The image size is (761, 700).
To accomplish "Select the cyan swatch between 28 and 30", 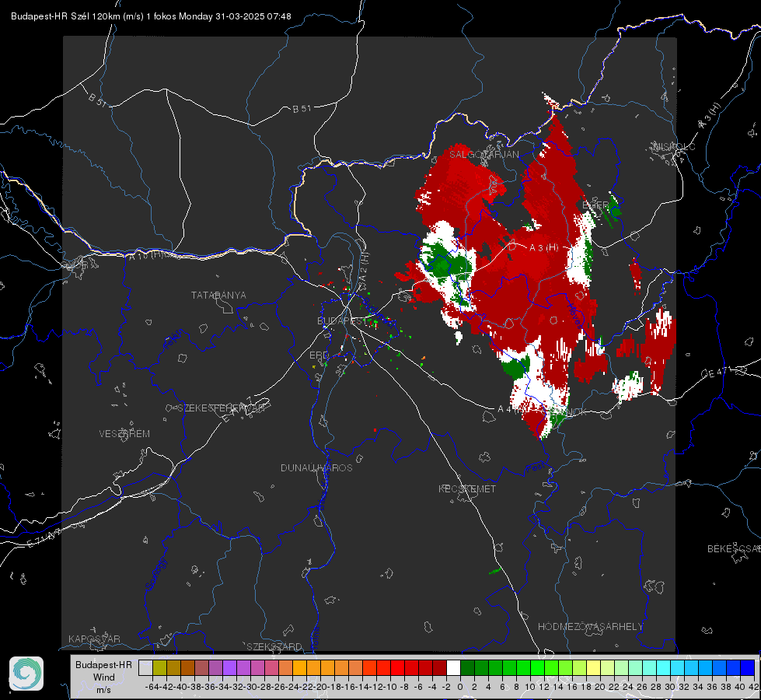I will point(664,668).
